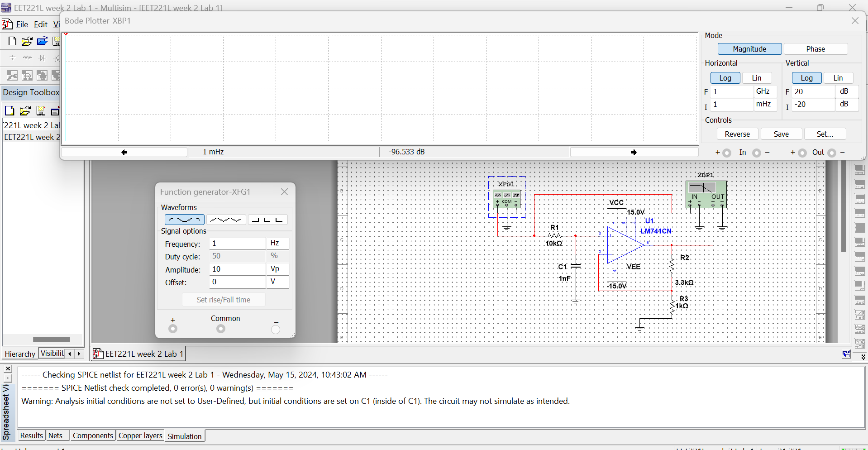The height and width of the screenshot is (450, 868).
Task: Click the Save icon in the Design Toolbox
Action: [41, 110]
